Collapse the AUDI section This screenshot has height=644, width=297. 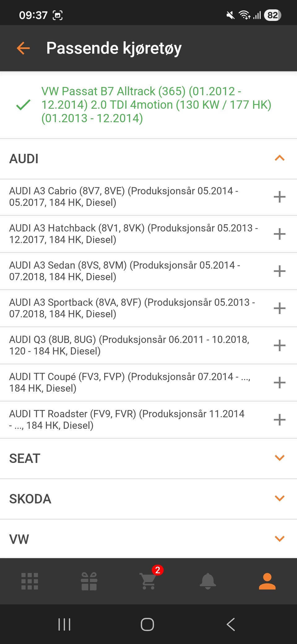[279, 159]
